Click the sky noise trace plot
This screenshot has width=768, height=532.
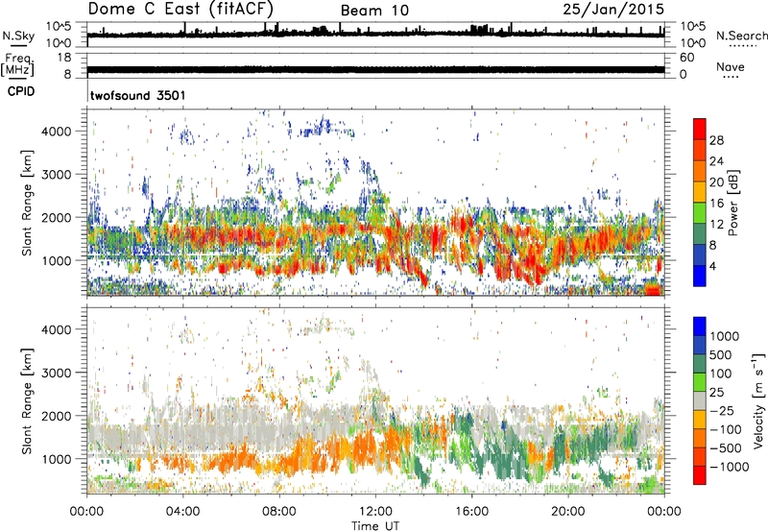(375, 35)
